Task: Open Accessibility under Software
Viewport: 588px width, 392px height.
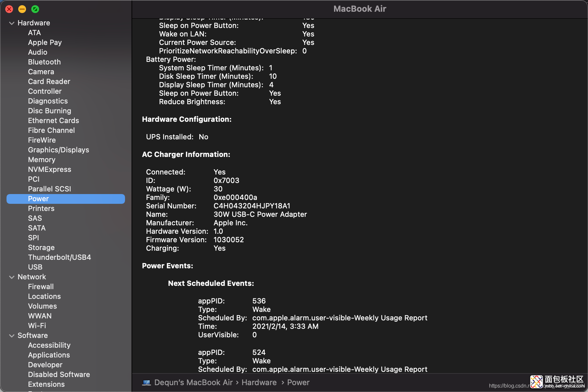Action: tap(49, 345)
